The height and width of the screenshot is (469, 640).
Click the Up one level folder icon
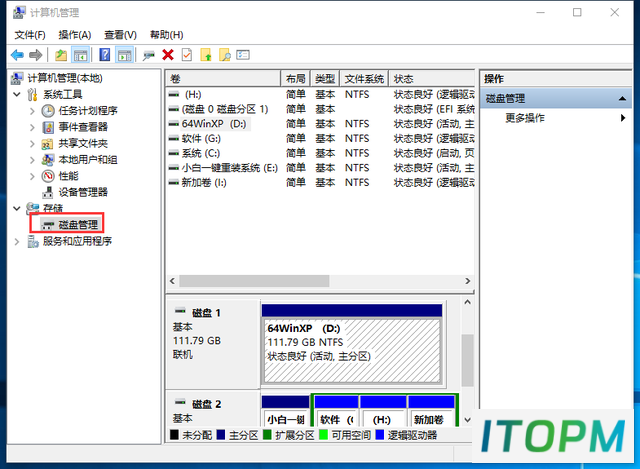[61, 55]
